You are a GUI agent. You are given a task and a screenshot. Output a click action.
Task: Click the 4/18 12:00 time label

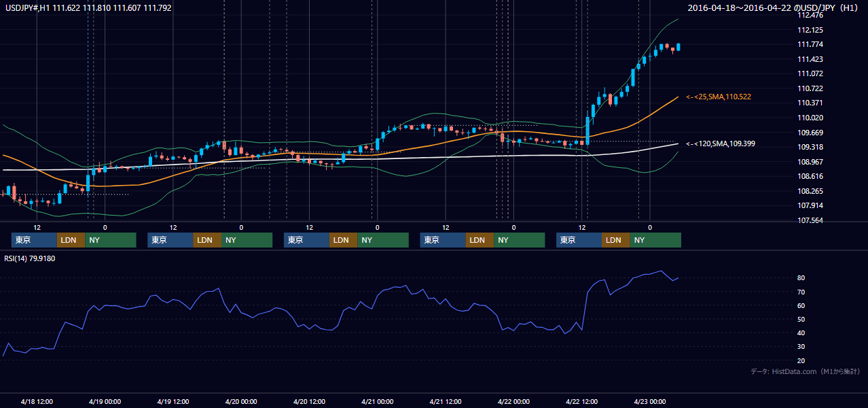(37, 401)
